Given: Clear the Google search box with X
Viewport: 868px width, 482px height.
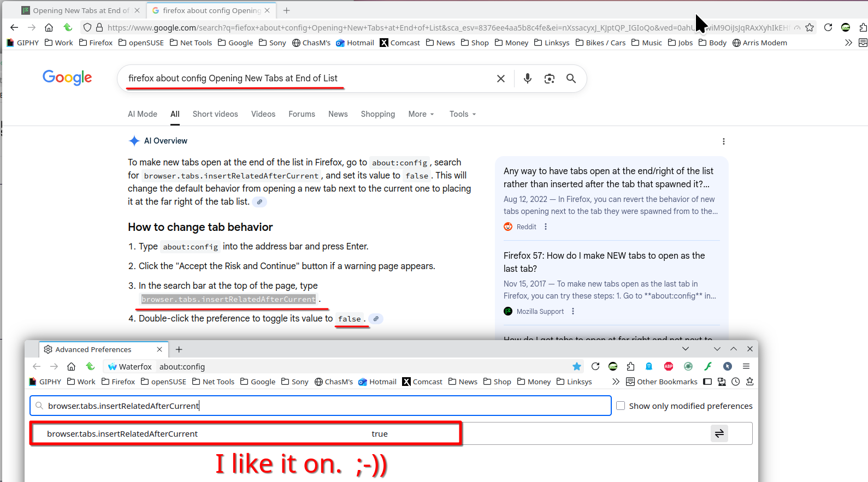Looking at the screenshot, I should (500, 79).
